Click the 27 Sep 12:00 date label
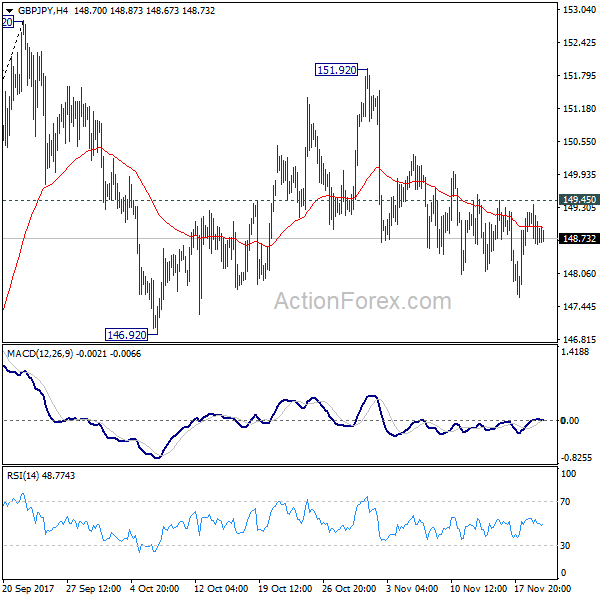The width and height of the screenshot is (600, 600). pyautogui.click(x=93, y=588)
